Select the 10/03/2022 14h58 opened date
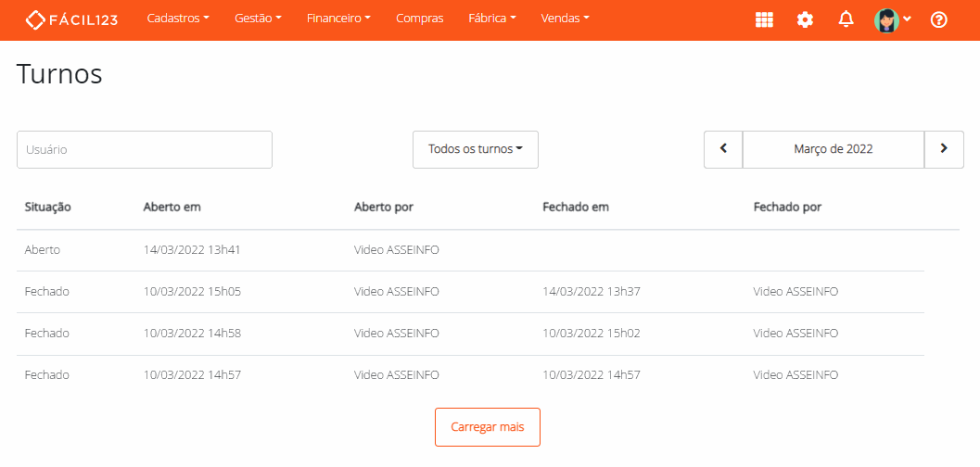Screen dimensions: 980x467 click(192, 334)
